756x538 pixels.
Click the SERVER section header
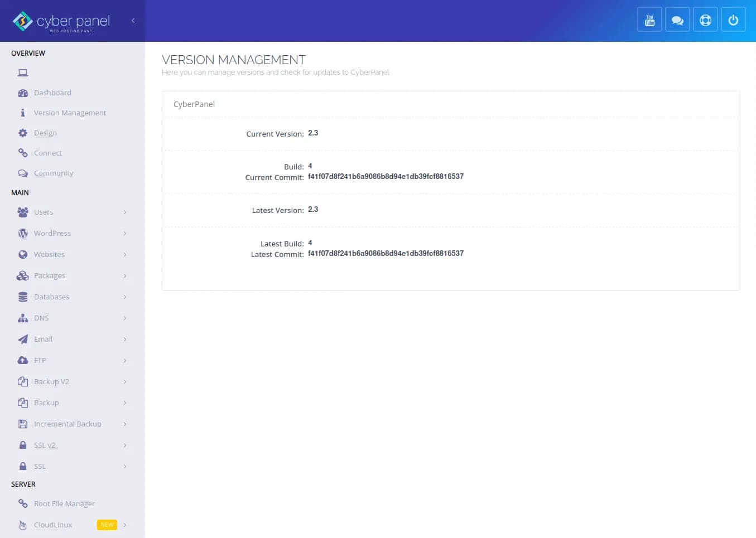point(23,484)
